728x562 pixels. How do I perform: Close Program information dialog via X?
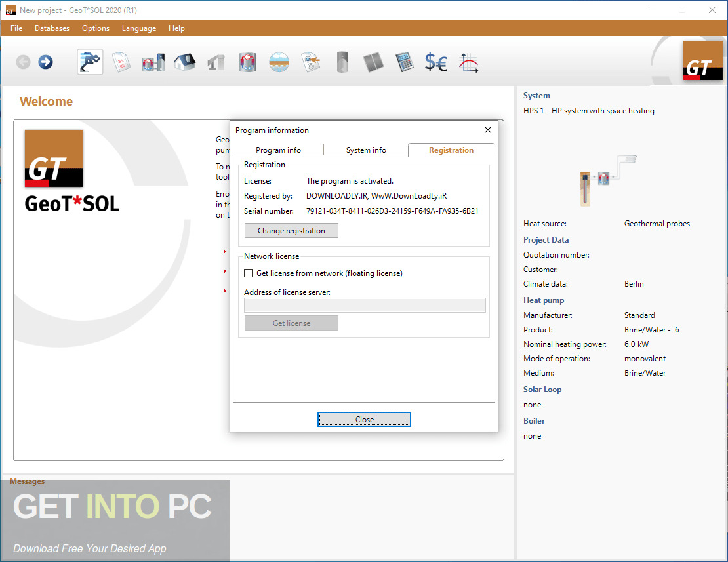[x=488, y=130]
